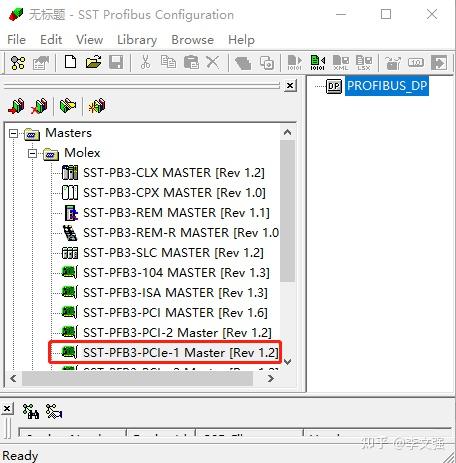Select the PROFIBUS_DP network node
This screenshot has width=456, height=463.
[x=387, y=86]
